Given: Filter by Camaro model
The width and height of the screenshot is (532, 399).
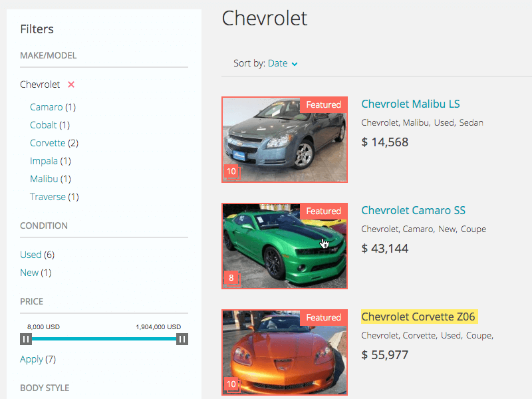Looking at the screenshot, I should [x=46, y=107].
